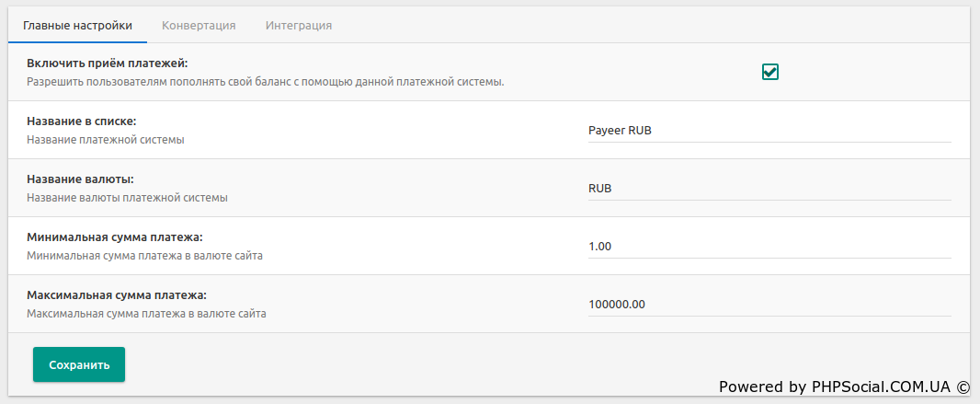Click the Название валюты платежной системы description
Screen dimensions: 980x404
127,198
